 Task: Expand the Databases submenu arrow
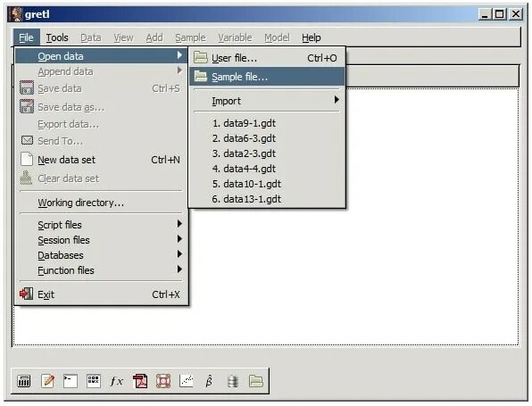point(179,254)
